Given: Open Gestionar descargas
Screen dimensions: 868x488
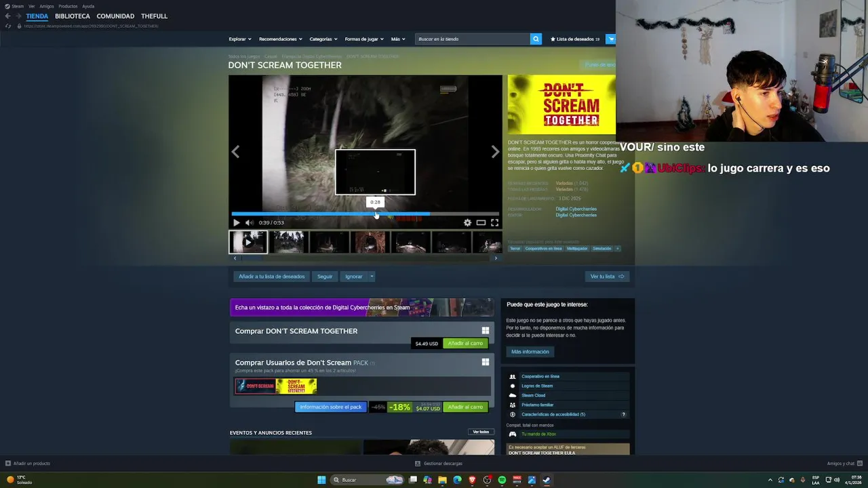Looking at the screenshot, I should 439,463.
